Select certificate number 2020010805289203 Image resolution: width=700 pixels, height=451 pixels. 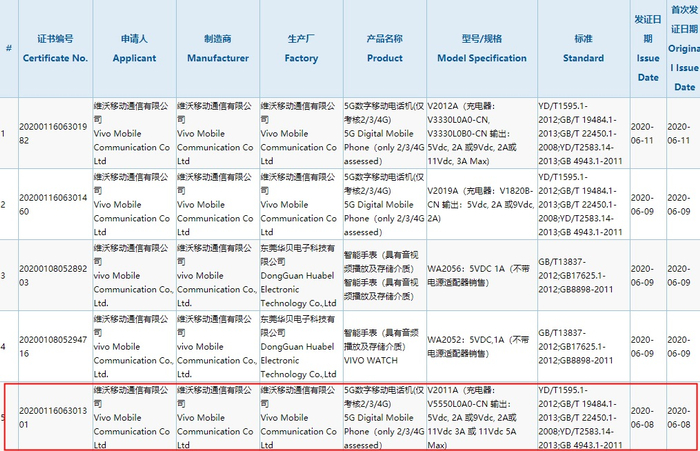(x=55, y=276)
